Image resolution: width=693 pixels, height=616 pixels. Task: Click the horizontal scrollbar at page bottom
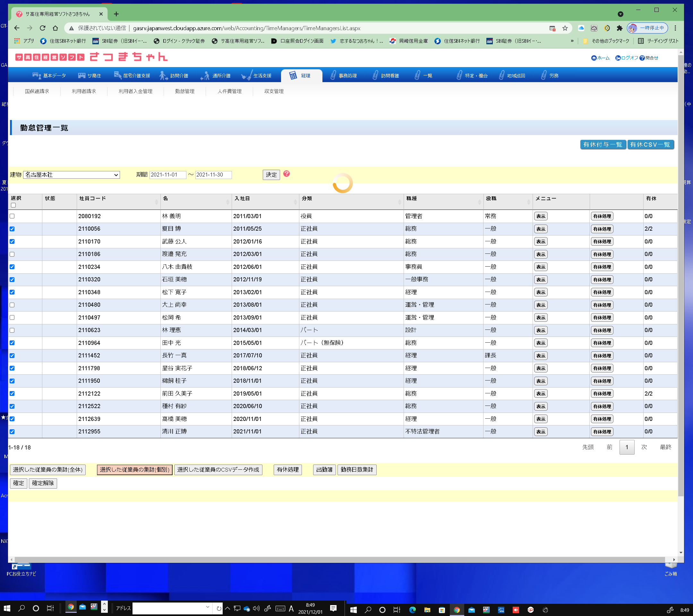click(x=339, y=560)
